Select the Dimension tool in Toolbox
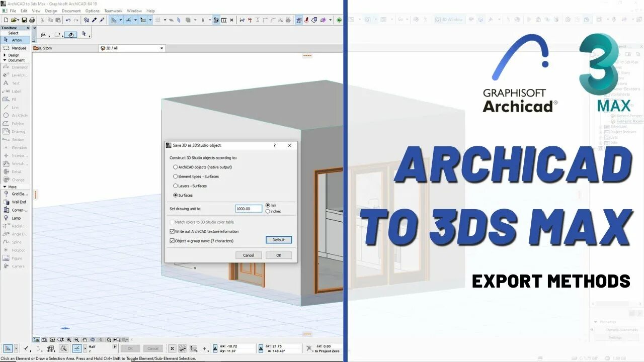The image size is (644, 362). [15, 67]
